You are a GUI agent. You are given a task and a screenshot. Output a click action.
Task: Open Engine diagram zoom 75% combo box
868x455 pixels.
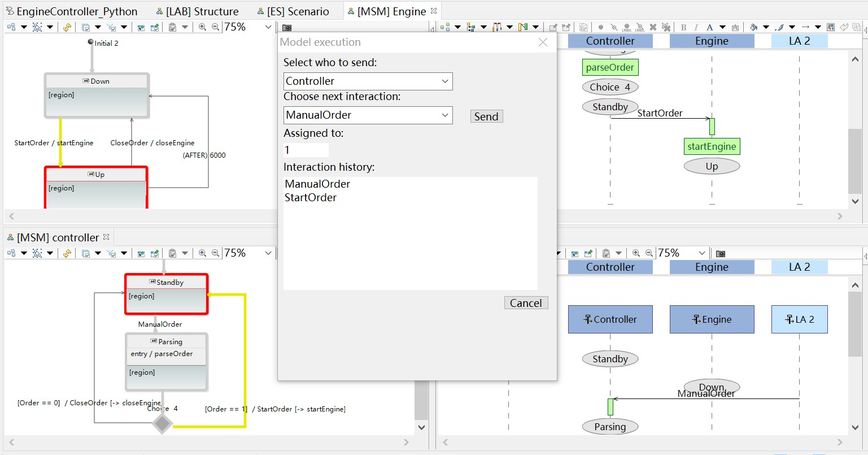(249, 27)
